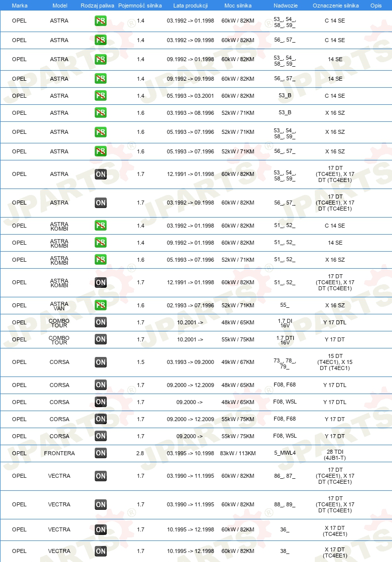Select the 03.1993 -> 09.2000 production years cell
Screen dimensions: 392x562
[190, 362]
